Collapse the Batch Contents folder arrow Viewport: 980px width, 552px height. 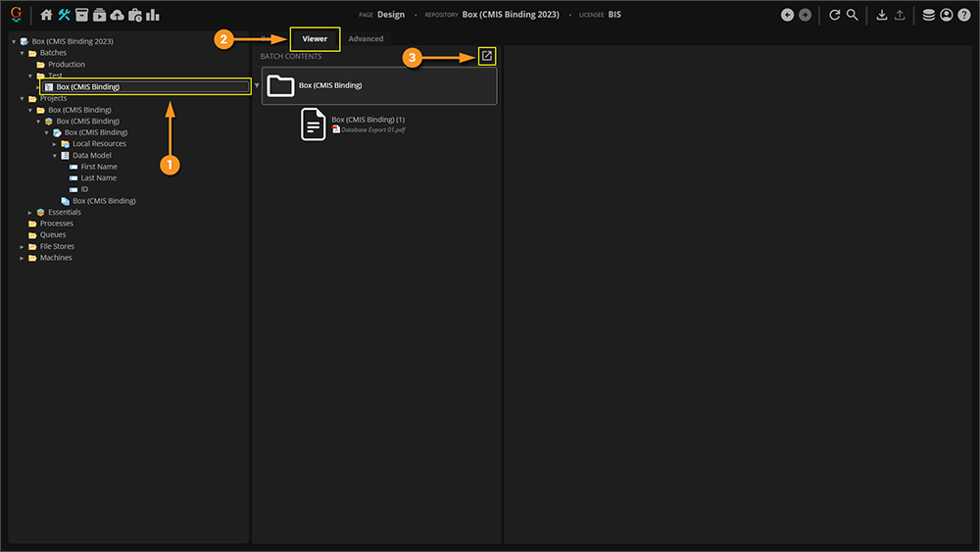tap(257, 85)
